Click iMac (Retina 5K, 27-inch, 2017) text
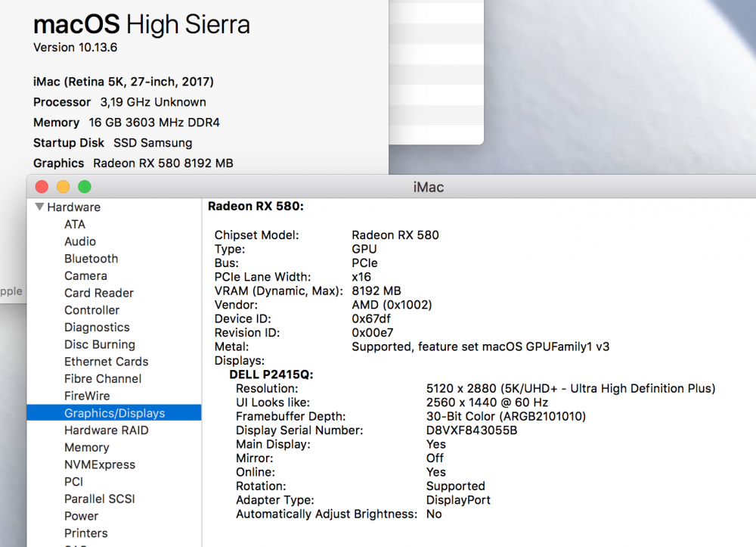756x547 pixels. point(123,82)
